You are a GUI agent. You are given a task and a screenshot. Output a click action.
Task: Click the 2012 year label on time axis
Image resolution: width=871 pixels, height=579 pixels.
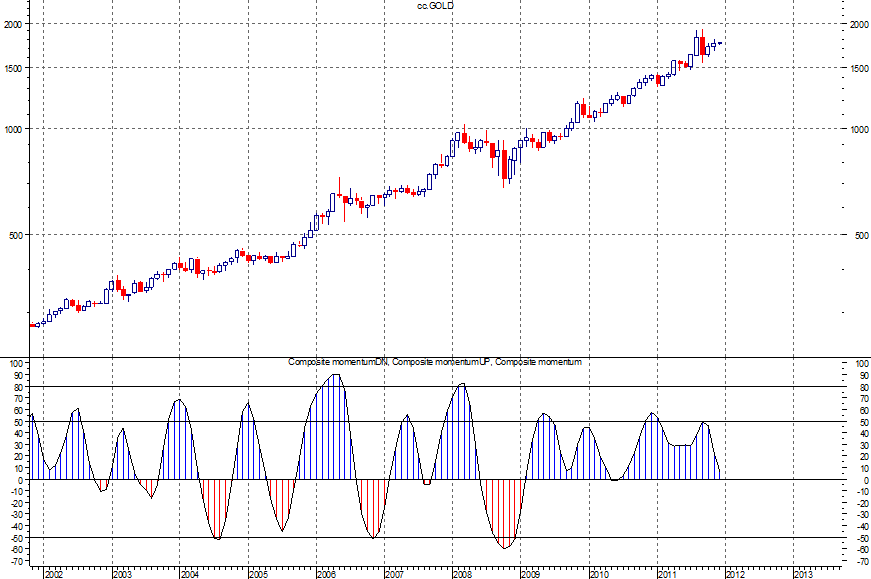pyautogui.click(x=735, y=574)
